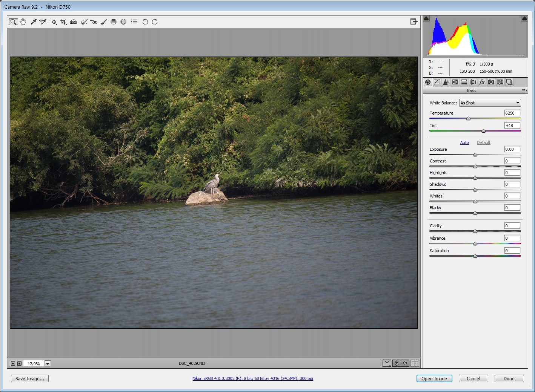
Task: Select the Graduated Filter tool
Action: [x=114, y=22]
